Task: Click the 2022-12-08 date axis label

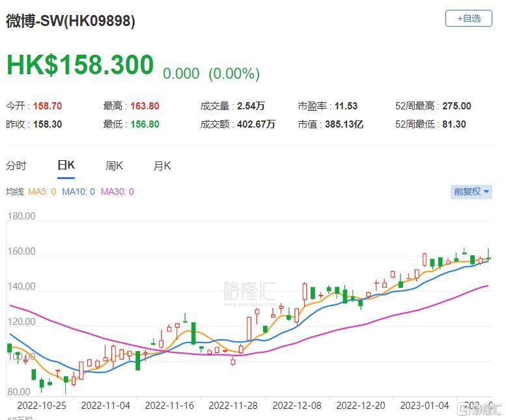Action: click(x=297, y=406)
